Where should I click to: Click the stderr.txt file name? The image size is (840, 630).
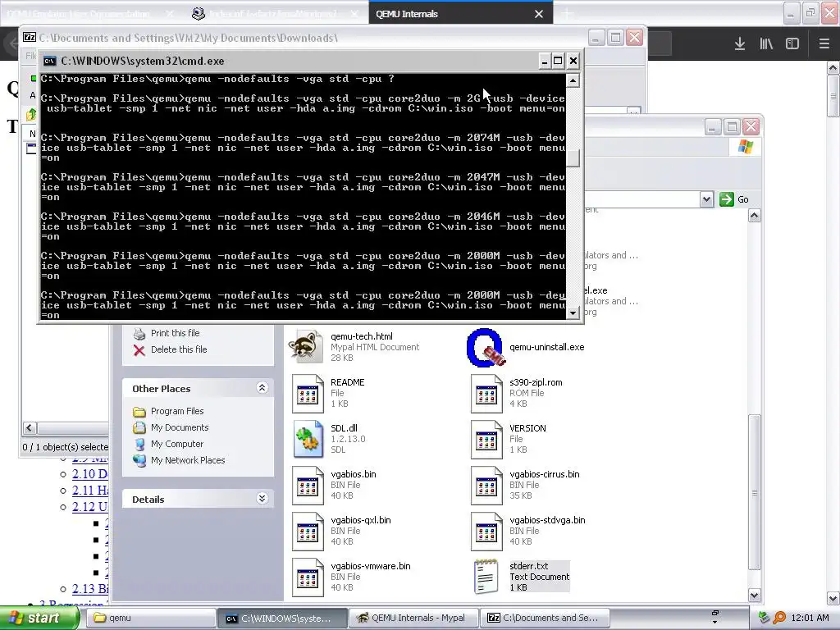(x=529, y=566)
